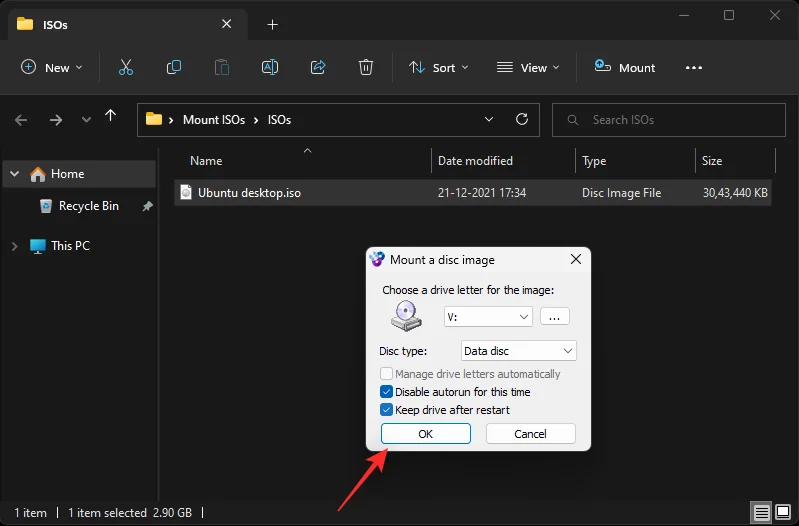Screen dimensions: 799x526
Task: Select Recycle Bin in navigation pane
Action: pos(89,206)
